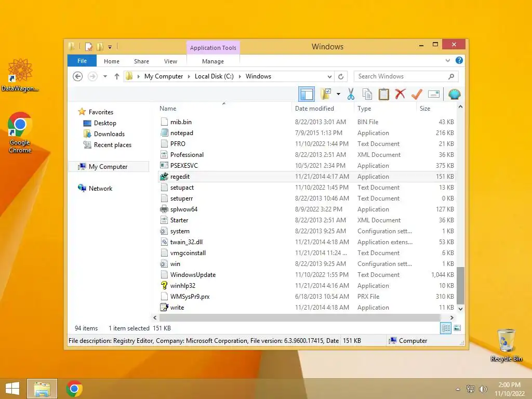
Task: Expand the arrow after My Computer breadcrumb
Action: click(x=189, y=76)
